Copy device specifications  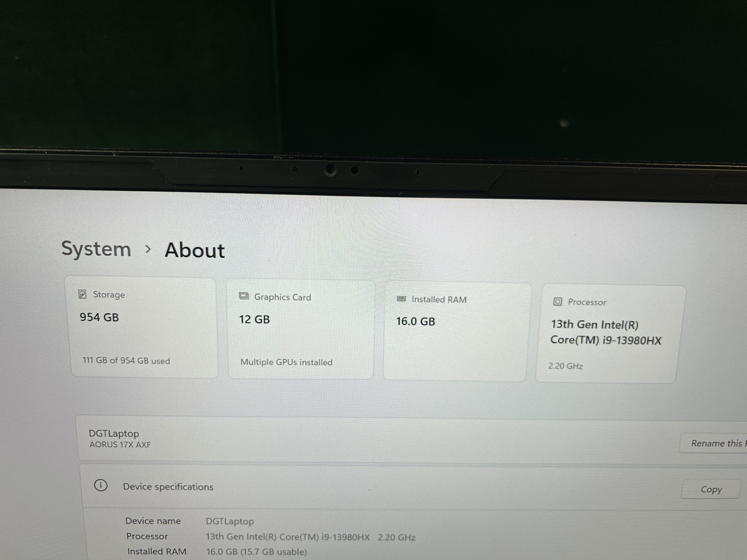pos(711,490)
